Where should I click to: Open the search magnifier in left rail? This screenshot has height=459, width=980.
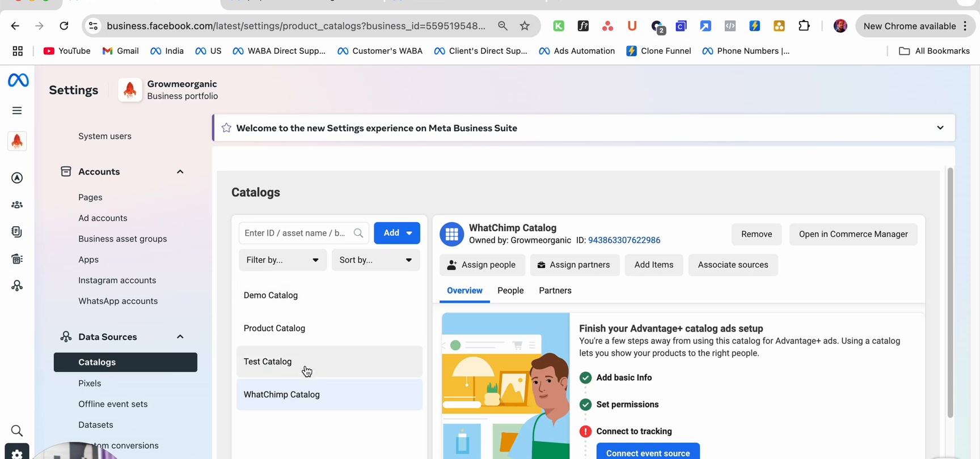click(x=17, y=431)
